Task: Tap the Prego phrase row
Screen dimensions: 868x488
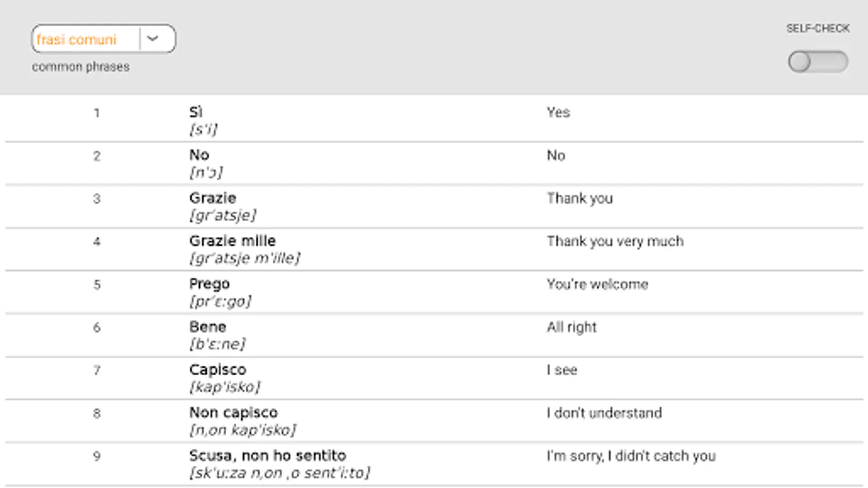Action: 209,284
